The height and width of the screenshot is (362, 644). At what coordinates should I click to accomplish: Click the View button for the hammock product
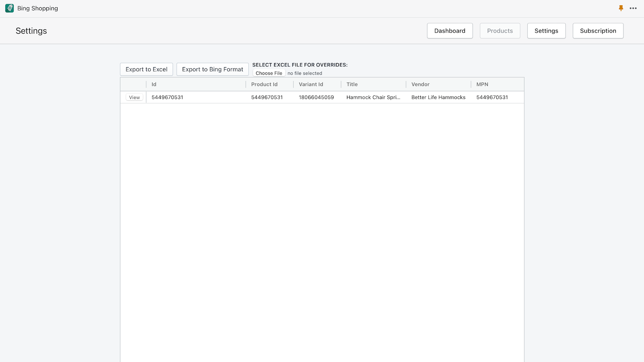(x=134, y=97)
